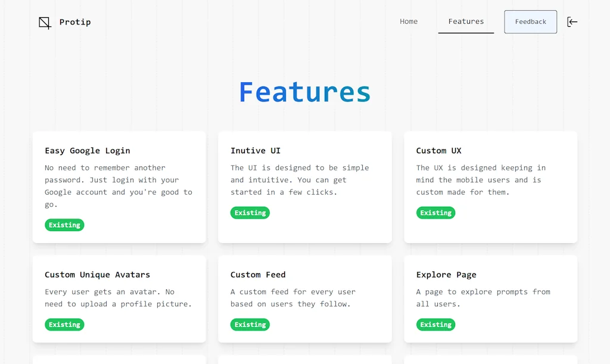
Task: Click Existing badge on Custom UX card
Action: [x=435, y=213]
